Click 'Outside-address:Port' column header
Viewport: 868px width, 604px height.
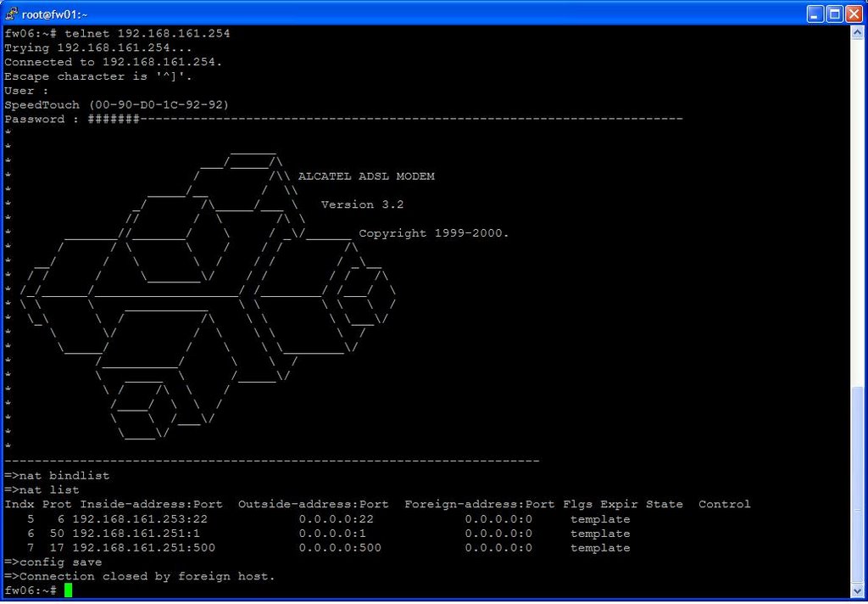tap(314, 504)
